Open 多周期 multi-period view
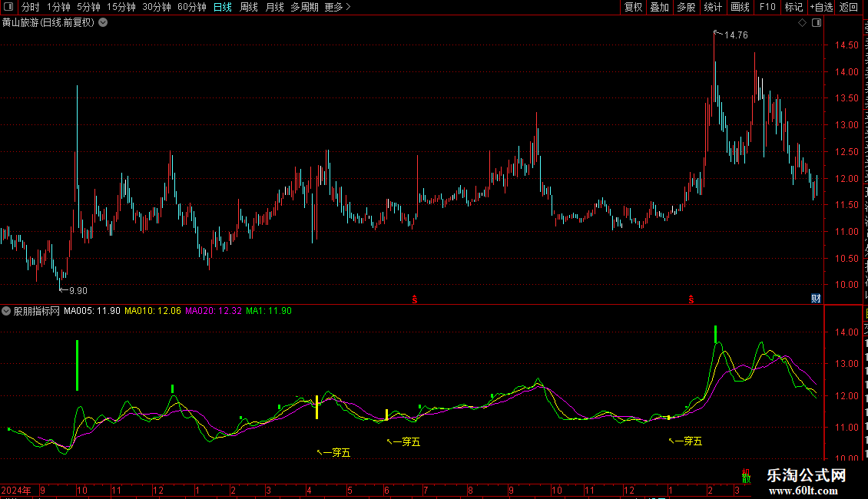868x499 pixels. [x=304, y=7]
